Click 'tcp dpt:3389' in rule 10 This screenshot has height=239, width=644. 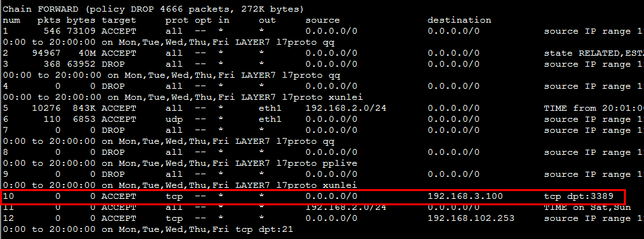(x=579, y=196)
